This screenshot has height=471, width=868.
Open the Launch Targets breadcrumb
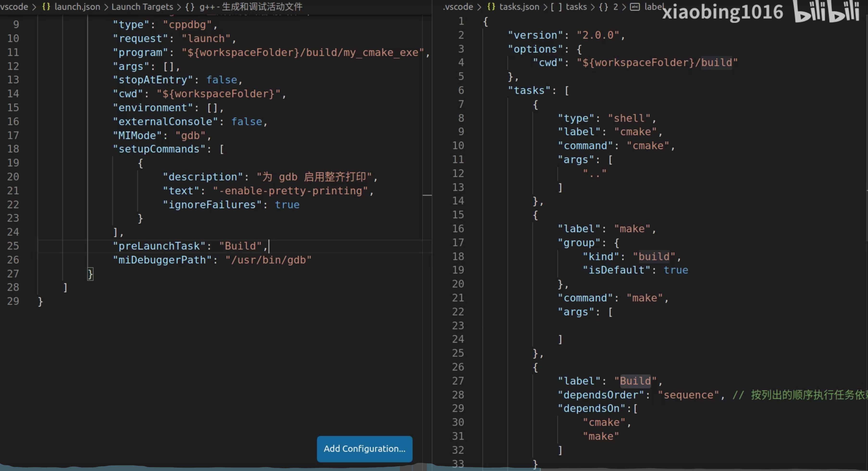(x=142, y=7)
